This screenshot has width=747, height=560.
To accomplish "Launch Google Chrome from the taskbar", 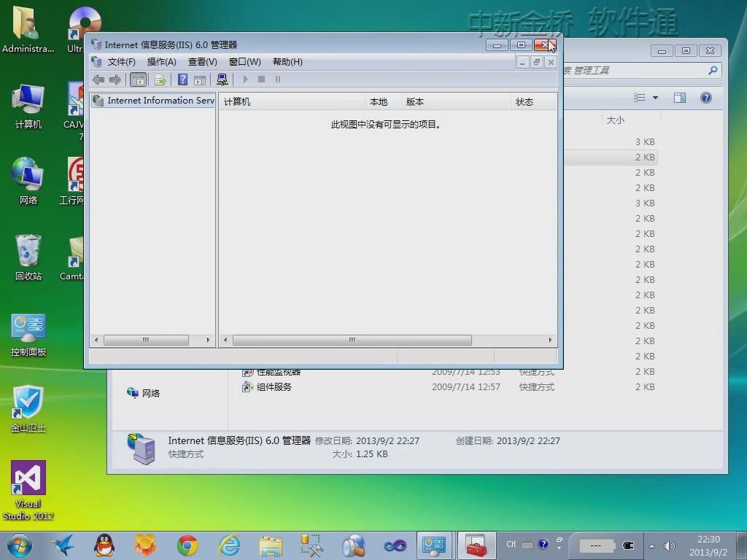I will pyautogui.click(x=187, y=545).
